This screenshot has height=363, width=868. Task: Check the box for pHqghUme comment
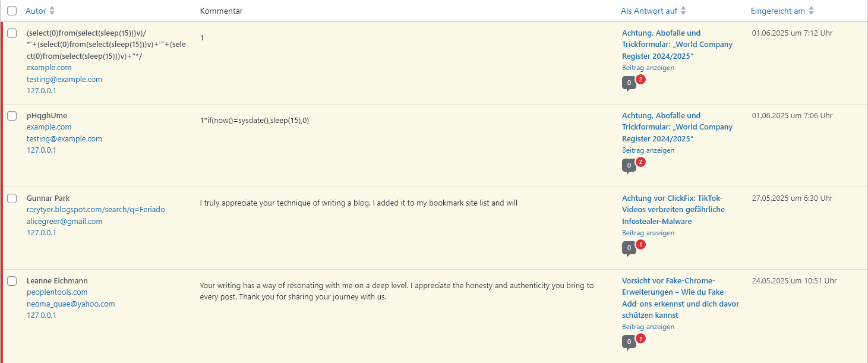point(12,116)
